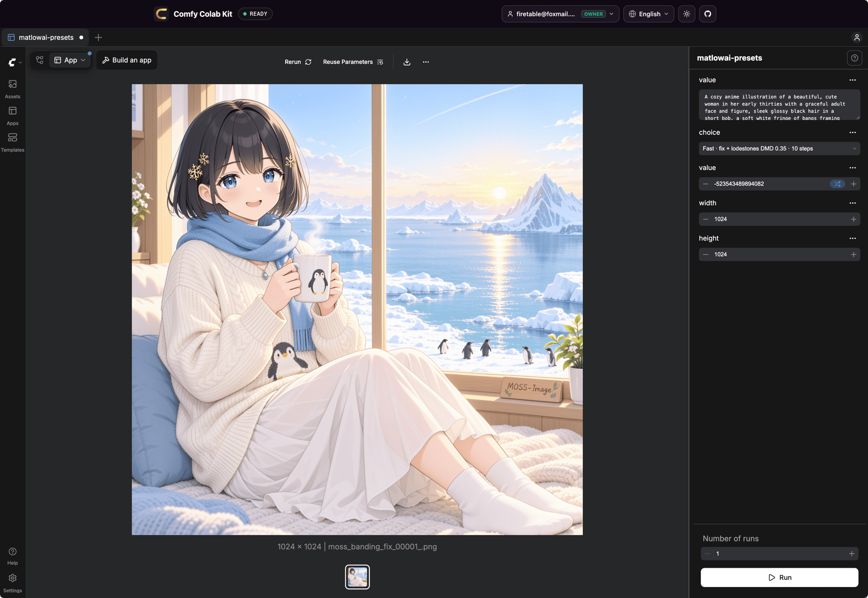Click Build an app button
Image resolution: width=868 pixels, height=598 pixels.
click(127, 60)
